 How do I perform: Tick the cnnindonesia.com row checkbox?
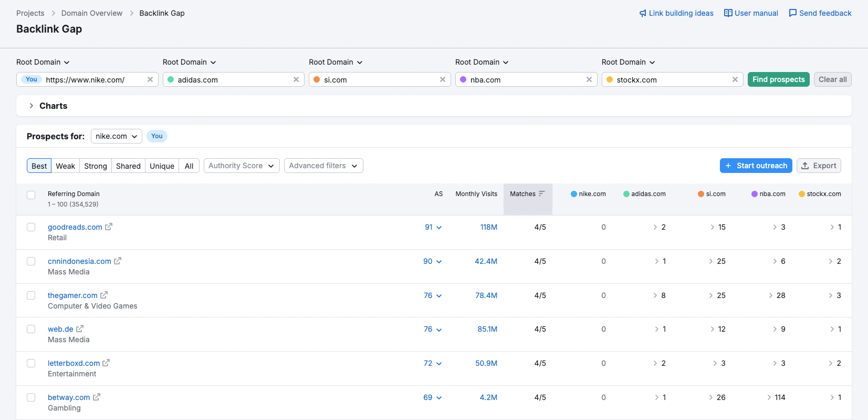[x=31, y=261]
